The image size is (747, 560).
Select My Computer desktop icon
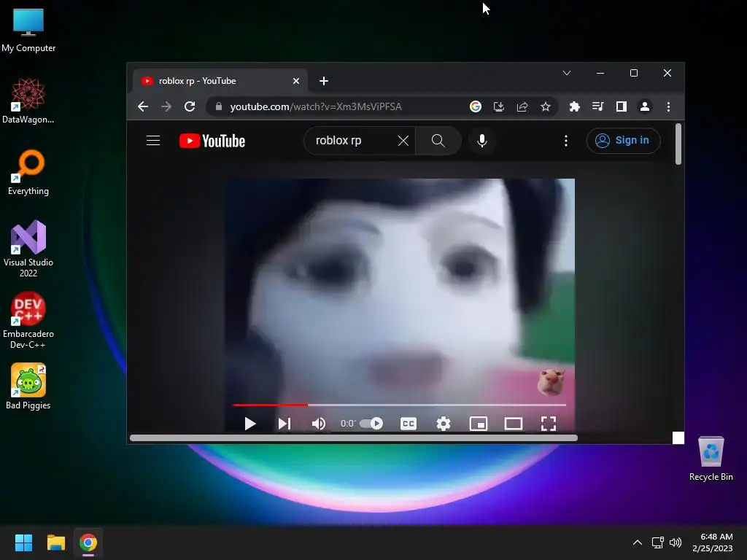click(28, 29)
